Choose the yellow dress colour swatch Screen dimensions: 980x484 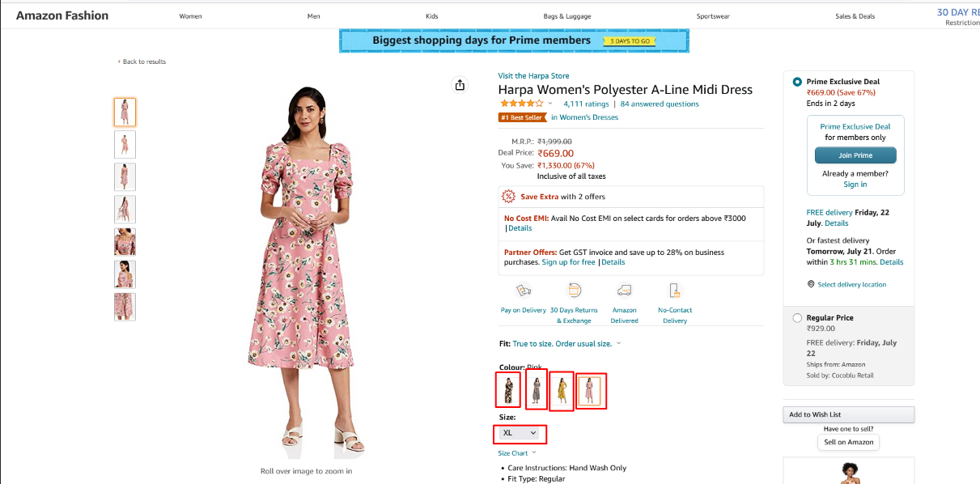coord(562,391)
